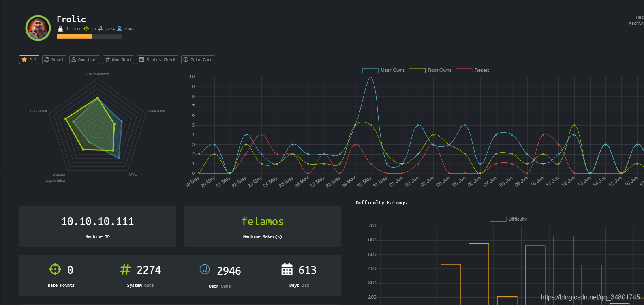This screenshot has width=644, height=305.
Task: Toggle the Resets legend swatch
Action: tap(464, 71)
